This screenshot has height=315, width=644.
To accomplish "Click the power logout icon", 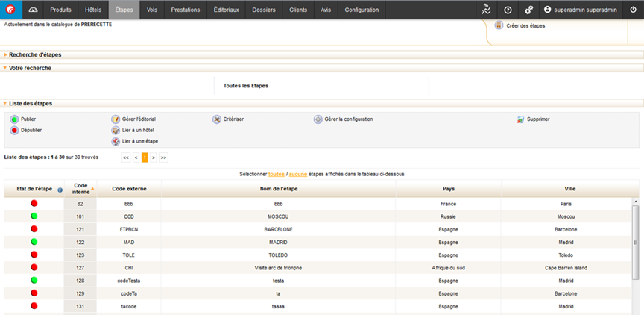I will [633, 10].
